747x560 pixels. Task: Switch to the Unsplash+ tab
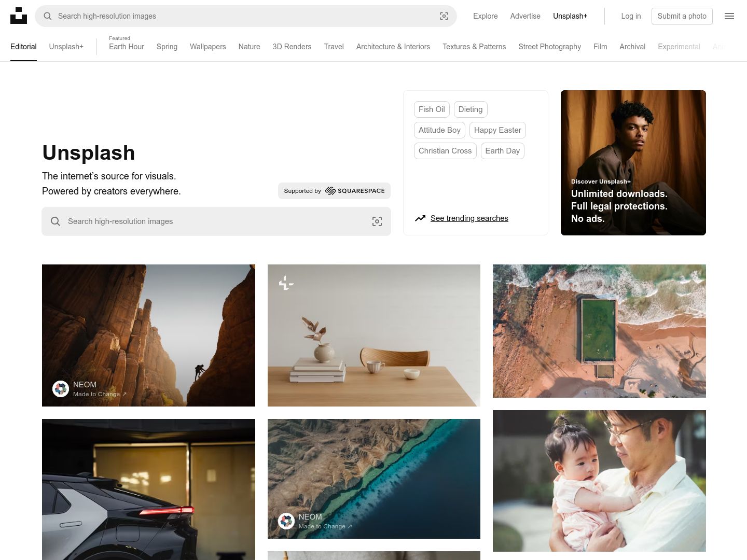pos(66,47)
